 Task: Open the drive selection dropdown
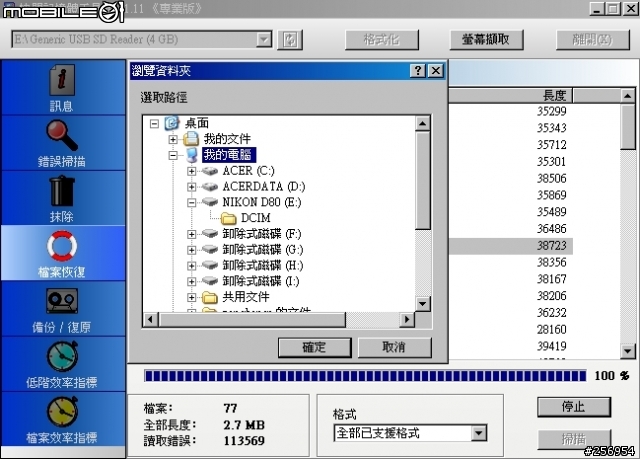[264, 40]
